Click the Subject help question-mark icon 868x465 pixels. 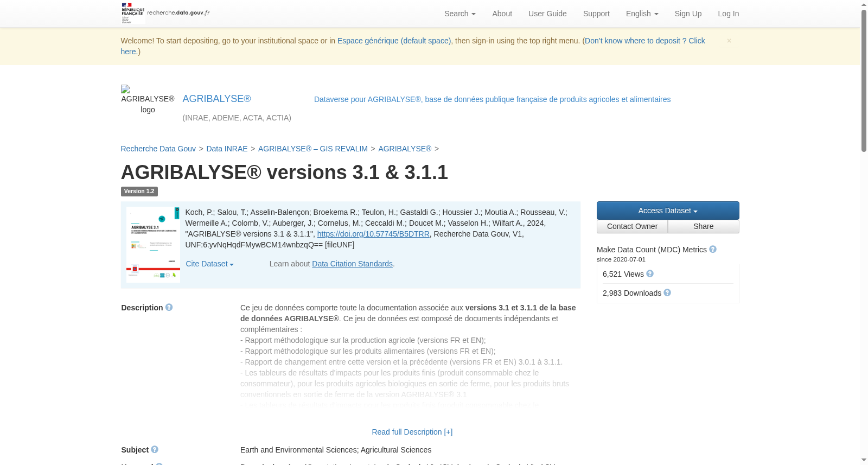tap(155, 450)
